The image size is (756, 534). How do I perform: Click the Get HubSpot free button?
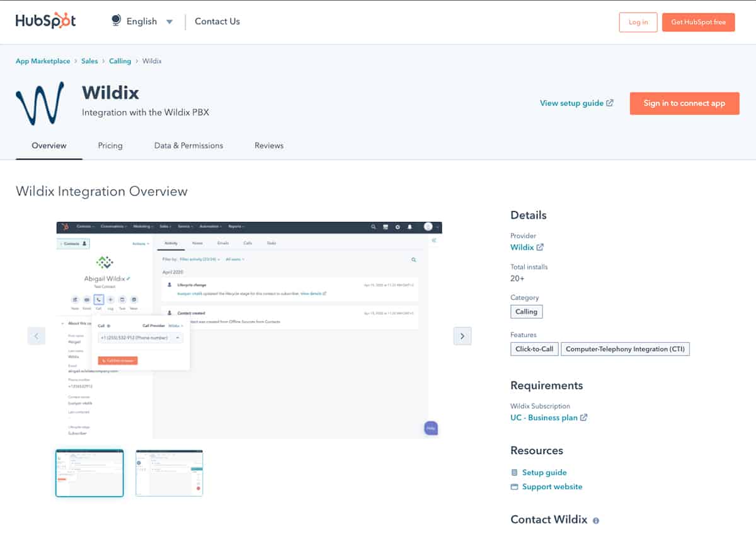tap(698, 21)
